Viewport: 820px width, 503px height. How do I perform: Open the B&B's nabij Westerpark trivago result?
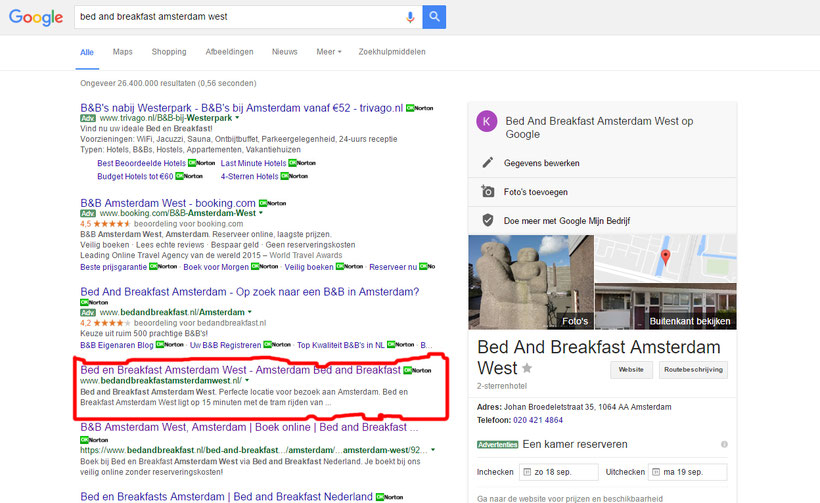point(242,108)
